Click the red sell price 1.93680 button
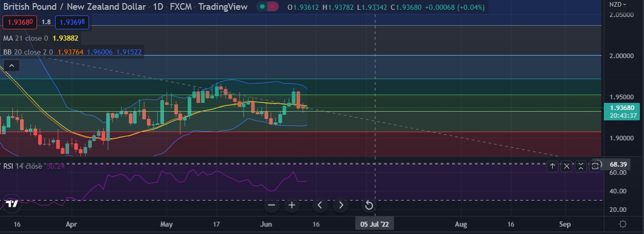This screenshot has width=644, height=234. pos(20,22)
